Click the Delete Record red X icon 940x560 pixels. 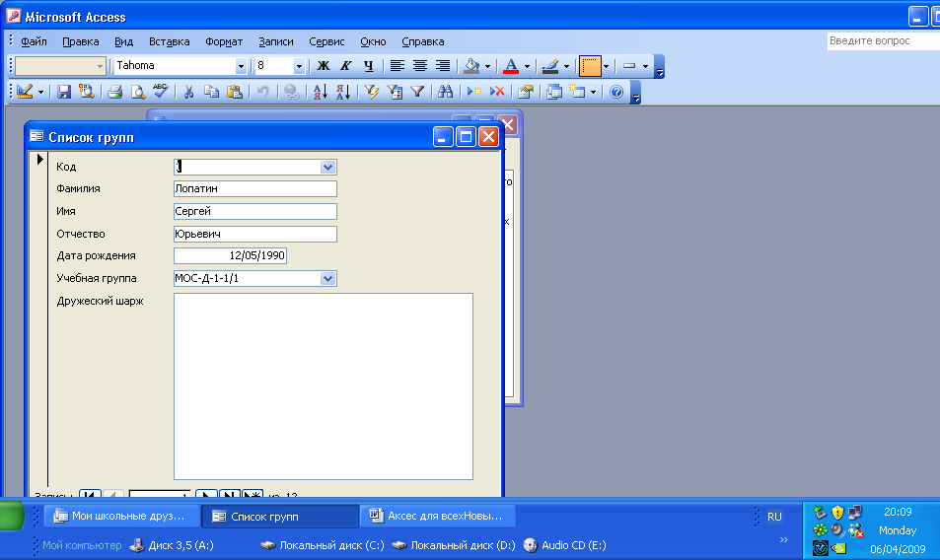coord(497,92)
